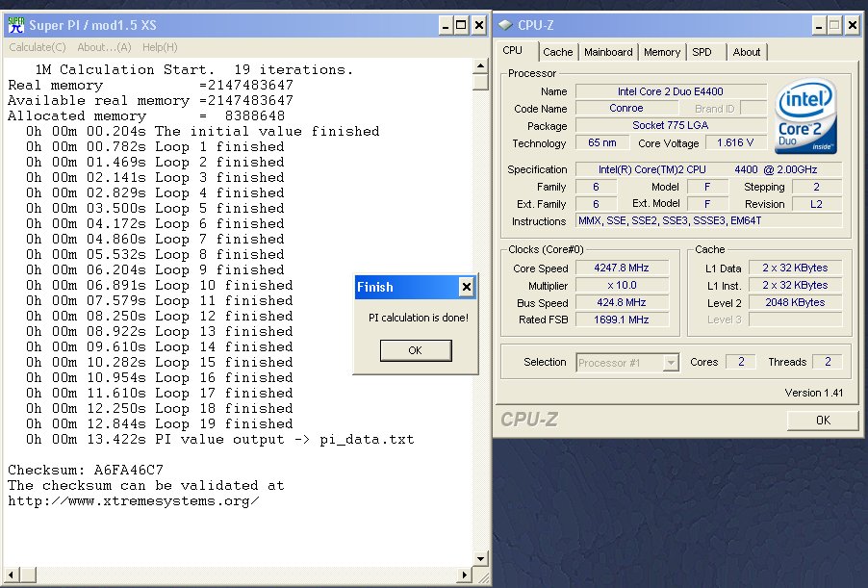Click the vertical scrollbar thumb in Super PI
Viewport: 868px width, 588px height.
coord(480,82)
